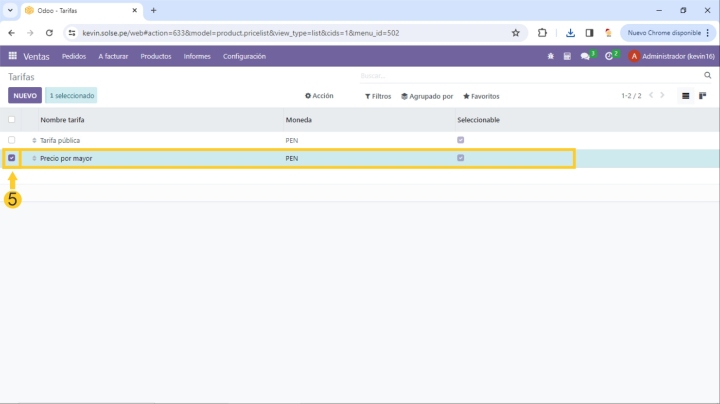The height and width of the screenshot is (404, 720).
Task: Switch to kanban view
Action: pos(703,96)
